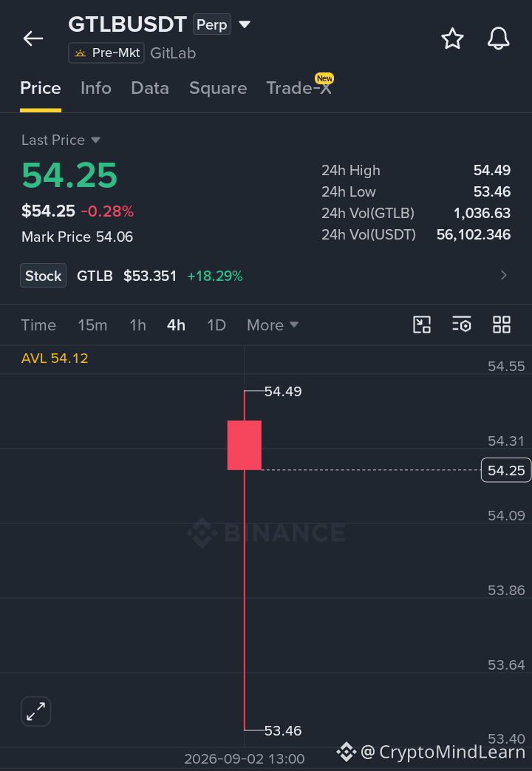Open the Trade-X tab
Viewport: 532px width, 771px height.
pyautogui.click(x=299, y=88)
